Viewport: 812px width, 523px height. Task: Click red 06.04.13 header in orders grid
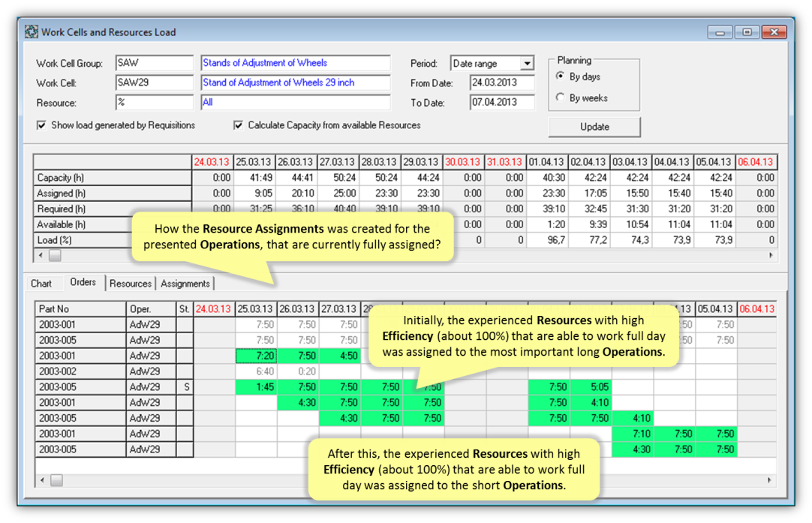click(x=757, y=309)
